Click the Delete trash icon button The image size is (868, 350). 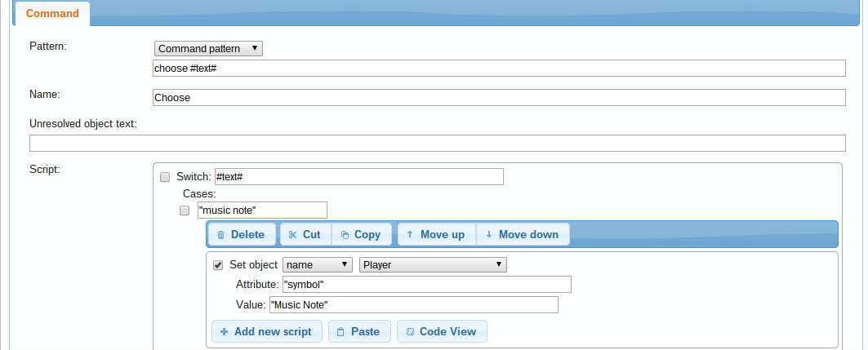pyautogui.click(x=220, y=235)
